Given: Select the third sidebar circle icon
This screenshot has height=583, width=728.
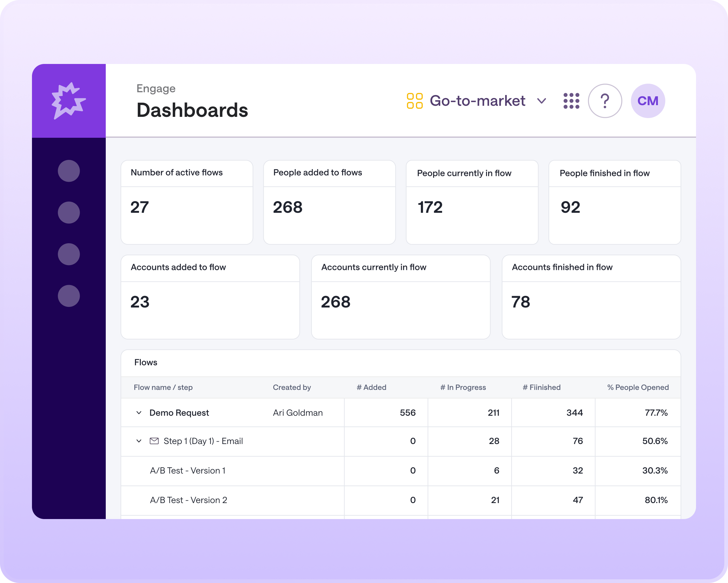Looking at the screenshot, I should pyautogui.click(x=69, y=254).
